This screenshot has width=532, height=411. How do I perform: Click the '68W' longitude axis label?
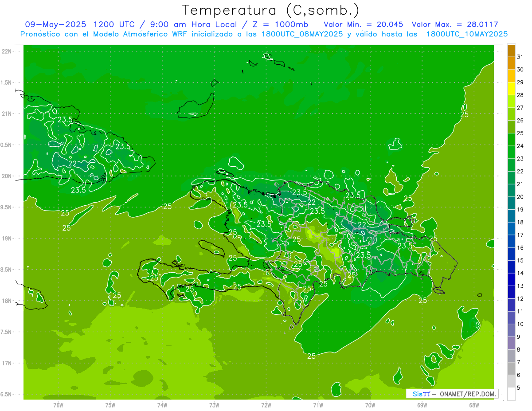(474, 405)
